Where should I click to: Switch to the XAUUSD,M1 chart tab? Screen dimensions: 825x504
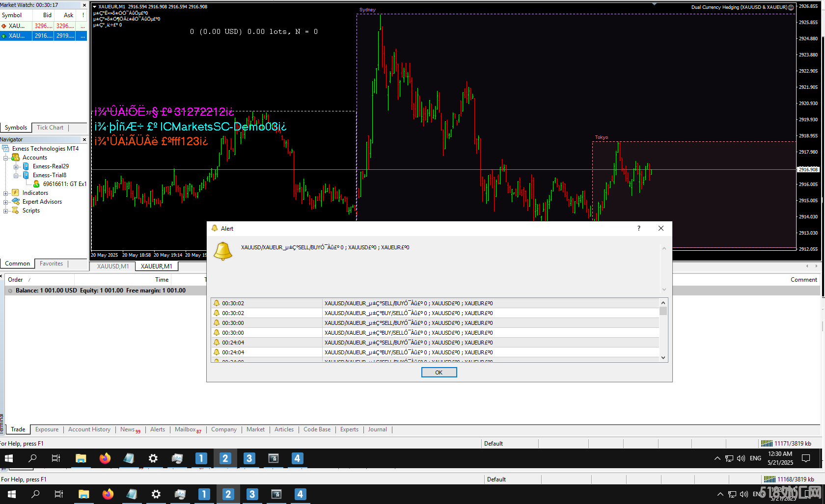click(113, 266)
